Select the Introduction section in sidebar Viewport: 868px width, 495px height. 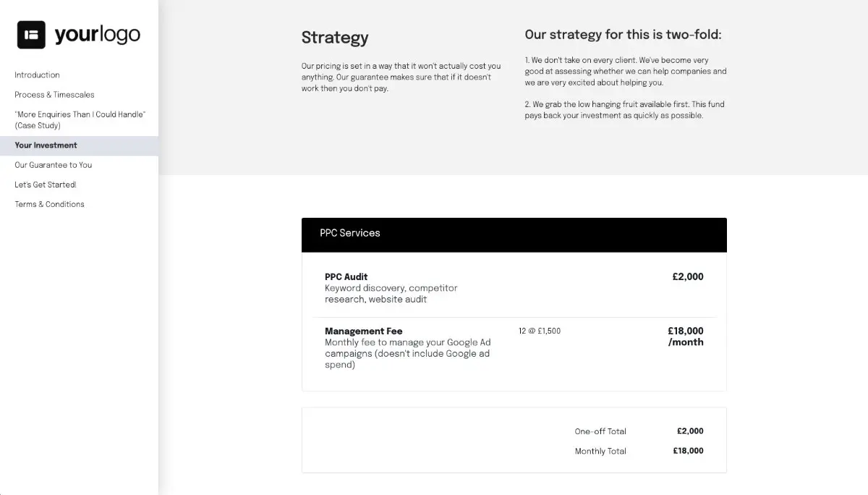(x=37, y=75)
